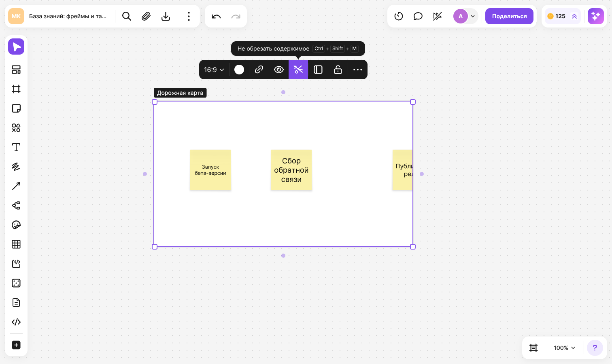Select the arrow connector tool
Screen dimensions: 612x364
(x=16, y=186)
